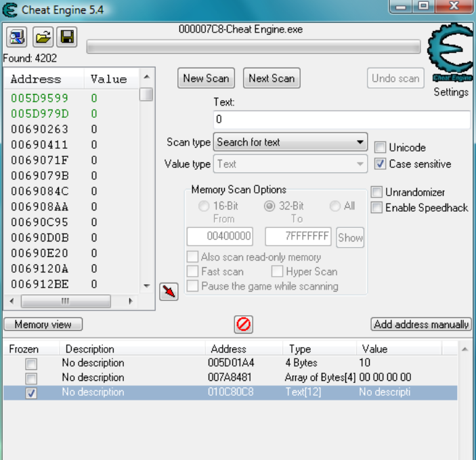476x460 pixels.
Task: Unfreeze the entry at address 010C80C8
Action: click(31, 393)
